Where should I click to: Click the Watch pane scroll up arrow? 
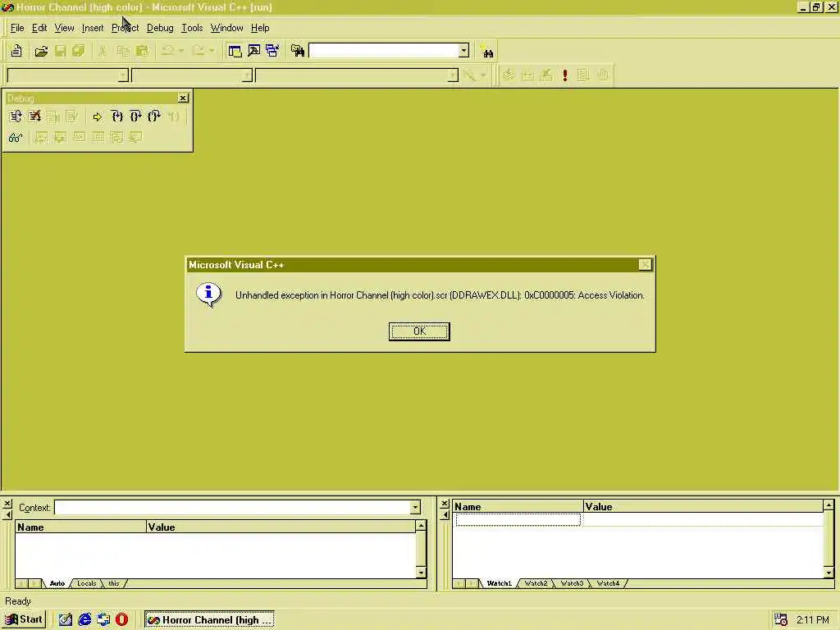[829, 505]
